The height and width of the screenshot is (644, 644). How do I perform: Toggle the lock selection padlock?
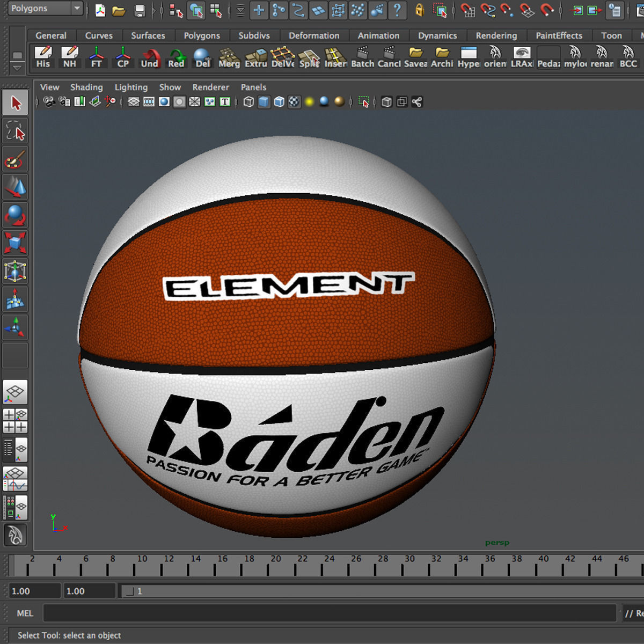[420, 10]
